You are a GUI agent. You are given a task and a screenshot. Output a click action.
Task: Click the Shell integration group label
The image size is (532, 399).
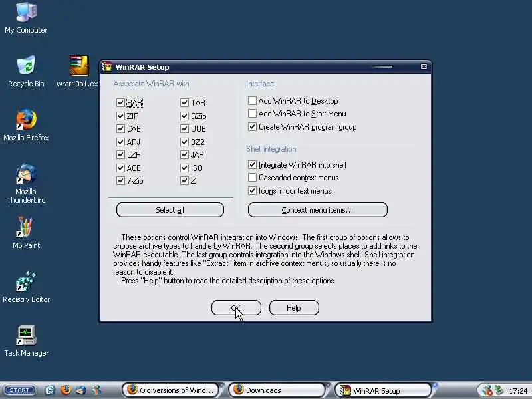pyautogui.click(x=271, y=149)
